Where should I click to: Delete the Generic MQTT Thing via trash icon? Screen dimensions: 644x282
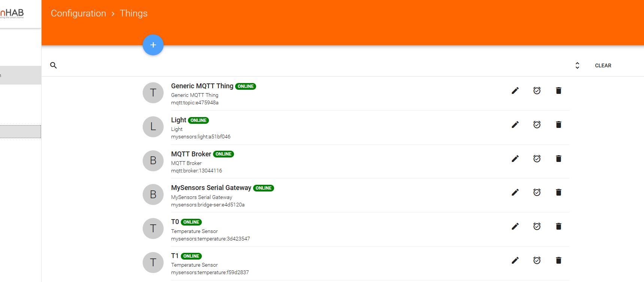[559, 91]
